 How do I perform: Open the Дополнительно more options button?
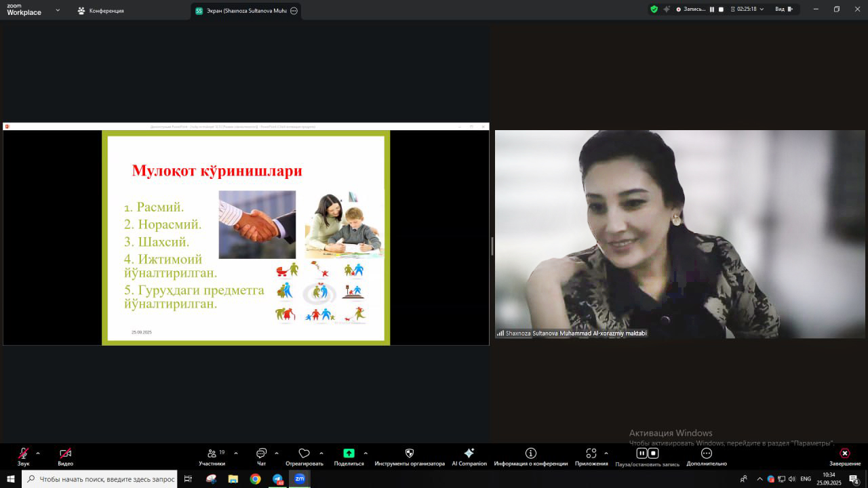tap(706, 454)
